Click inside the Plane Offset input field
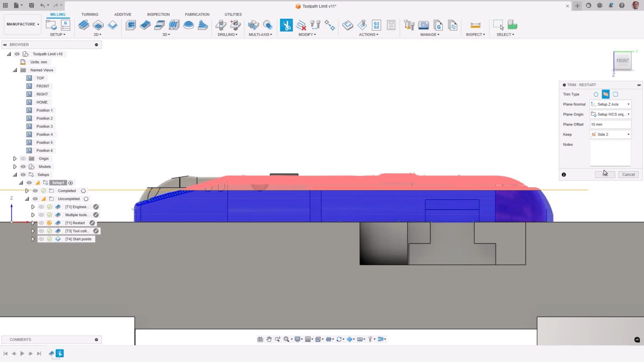Image resolution: width=644 pixels, height=362 pixels. 610,124
